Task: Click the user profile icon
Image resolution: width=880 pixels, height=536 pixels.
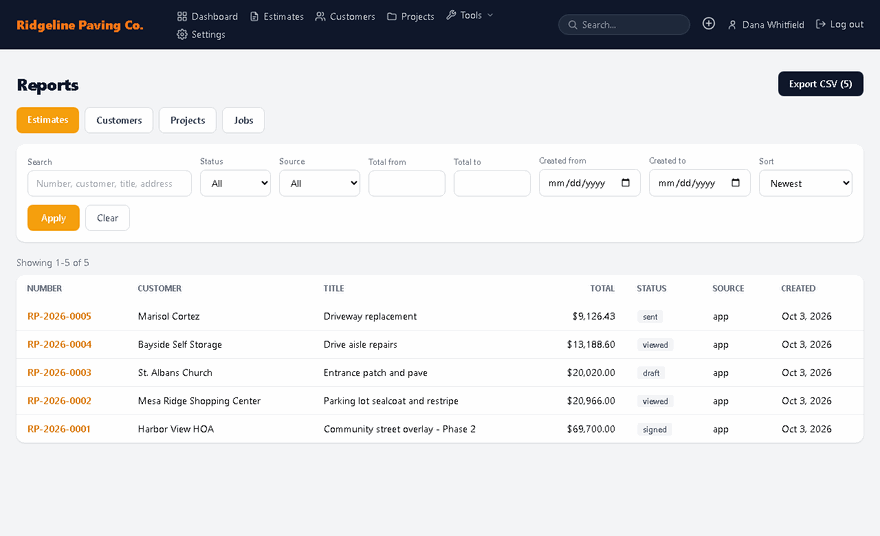Action: 732,25
